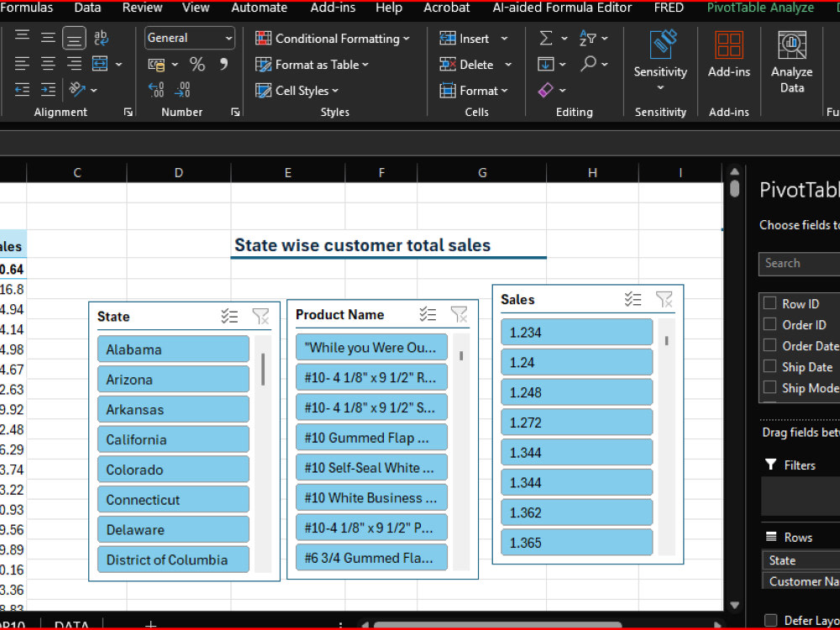Enable the Ship Mode field checkbox
This screenshot has width=840, height=630.
(x=769, y=388)
